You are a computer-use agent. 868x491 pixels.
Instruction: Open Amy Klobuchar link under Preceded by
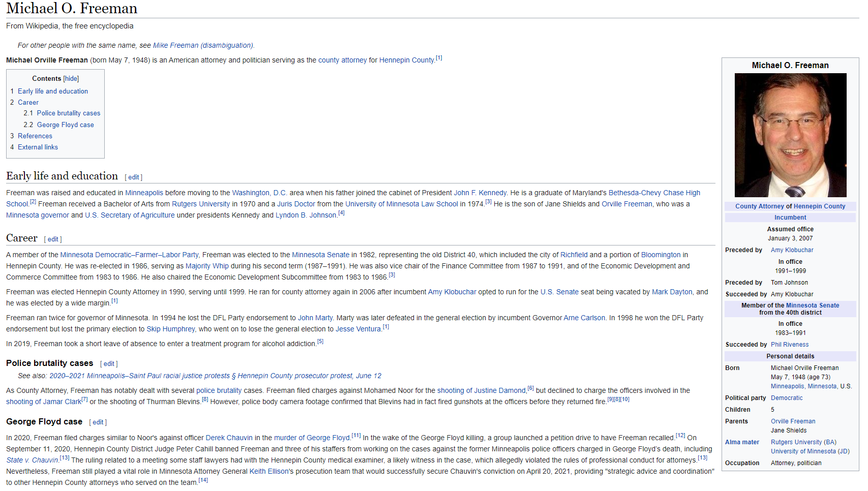point(792,250)
